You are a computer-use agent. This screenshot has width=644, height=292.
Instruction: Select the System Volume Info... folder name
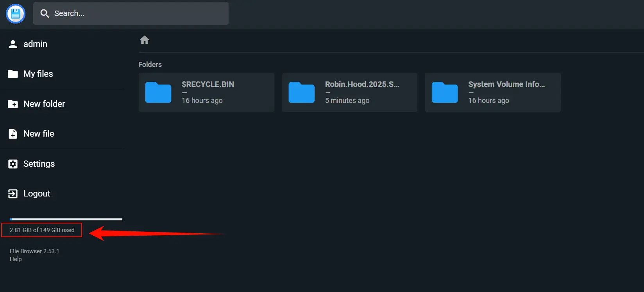506,84
